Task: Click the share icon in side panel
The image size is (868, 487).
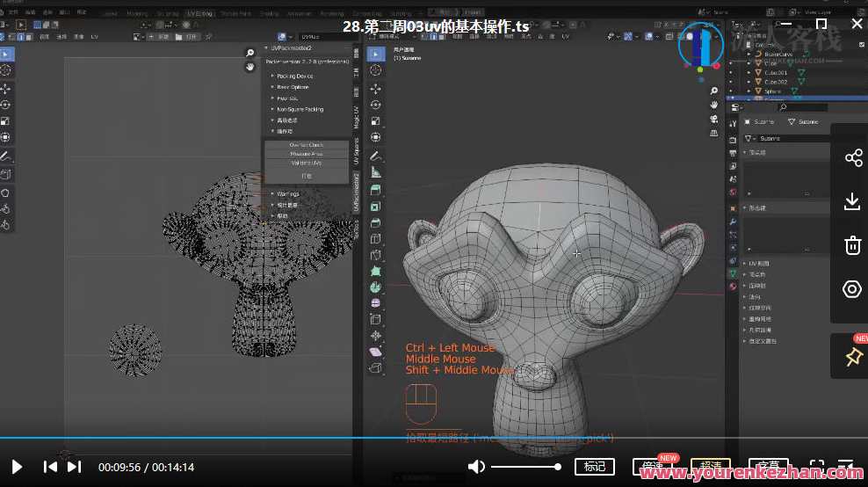Action: [852, 158]
